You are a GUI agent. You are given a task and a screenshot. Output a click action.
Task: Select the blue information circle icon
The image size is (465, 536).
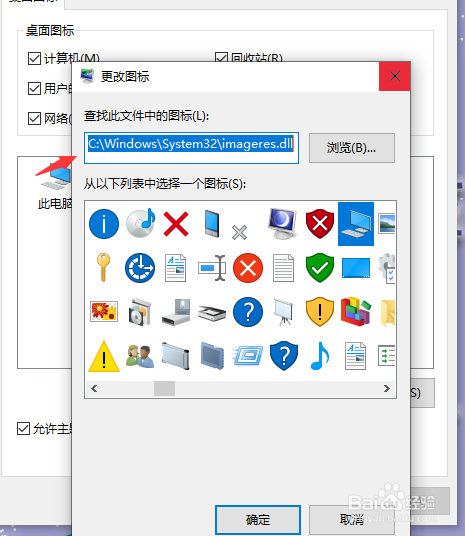click(x=104, y=224)
